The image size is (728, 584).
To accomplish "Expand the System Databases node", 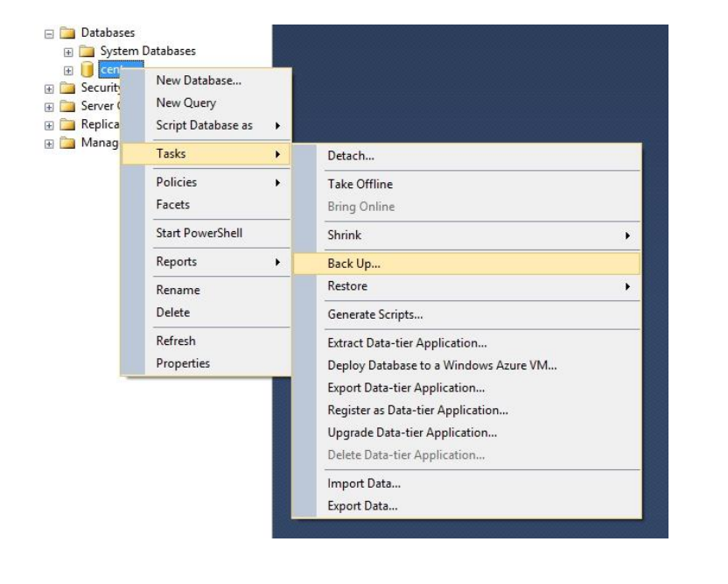I will (x=68, y=52).
